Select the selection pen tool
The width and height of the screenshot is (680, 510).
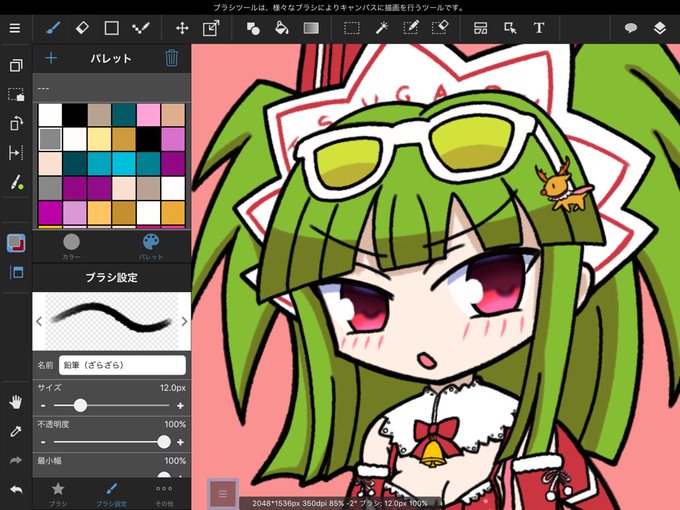[410, 28]
